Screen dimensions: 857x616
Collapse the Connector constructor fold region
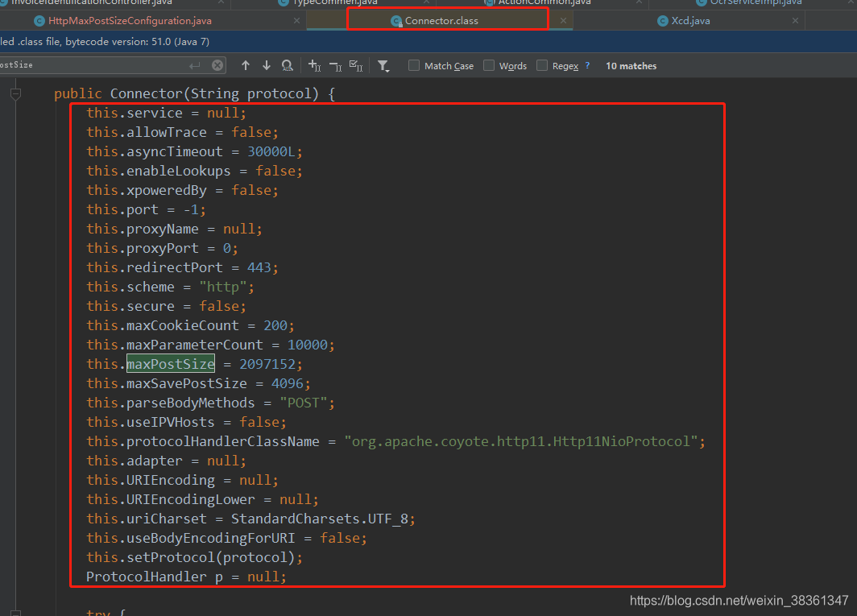[14, 93]
